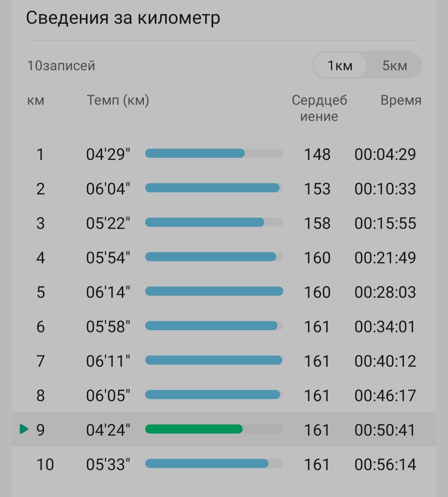Viewport: 448px width, 497px height.
Task: Switch to the 1км split view
Action: tap(340, 65)
